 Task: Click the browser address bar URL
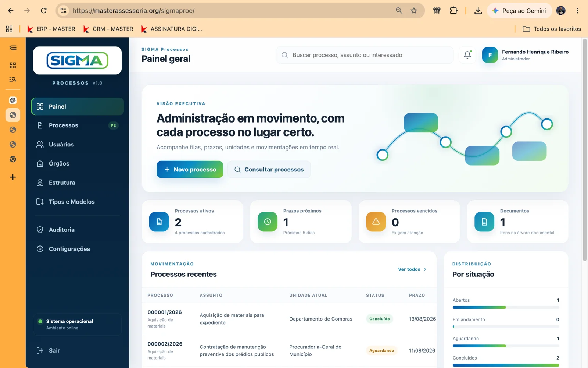click(133, 11)
